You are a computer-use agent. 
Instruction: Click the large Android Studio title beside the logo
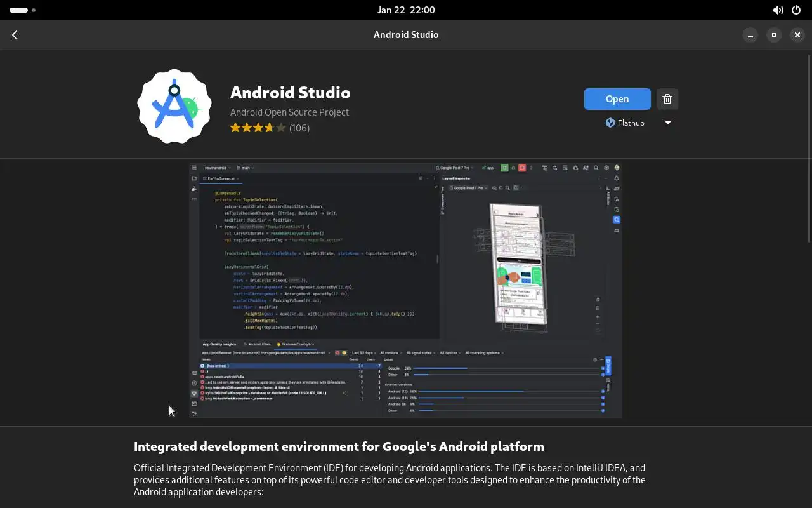click(x=290, y=92)
